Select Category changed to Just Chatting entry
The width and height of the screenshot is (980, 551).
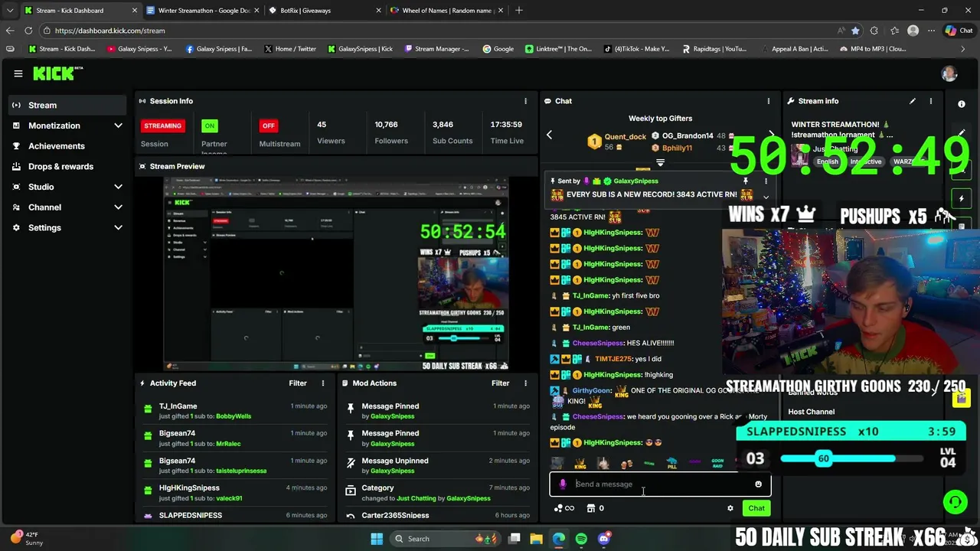pos(436,493)
